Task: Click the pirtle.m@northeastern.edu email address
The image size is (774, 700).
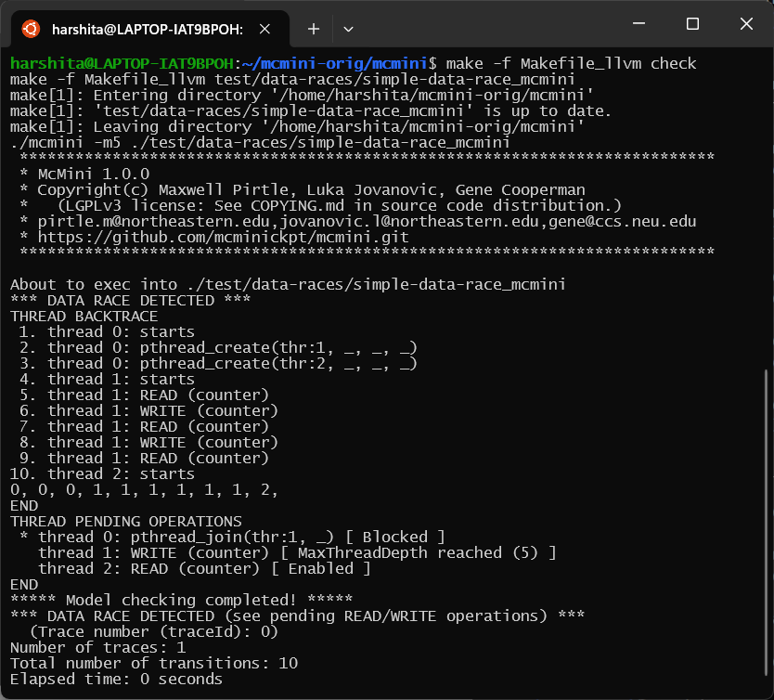Action: tap(153, 222)
